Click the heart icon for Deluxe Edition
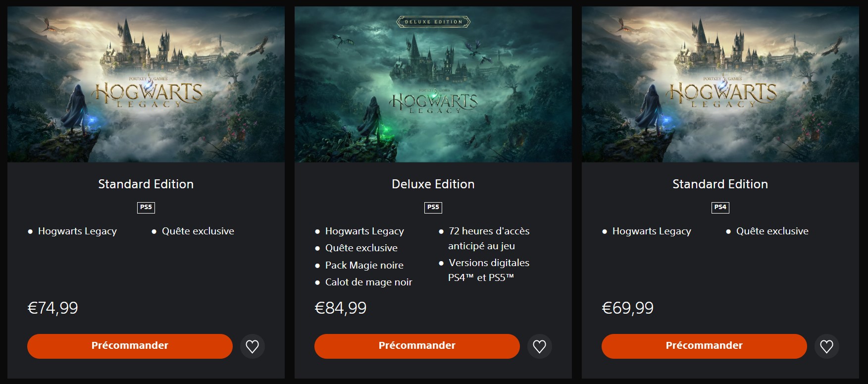Viewport: 868px width, 384px height. [x=539, y=346]
